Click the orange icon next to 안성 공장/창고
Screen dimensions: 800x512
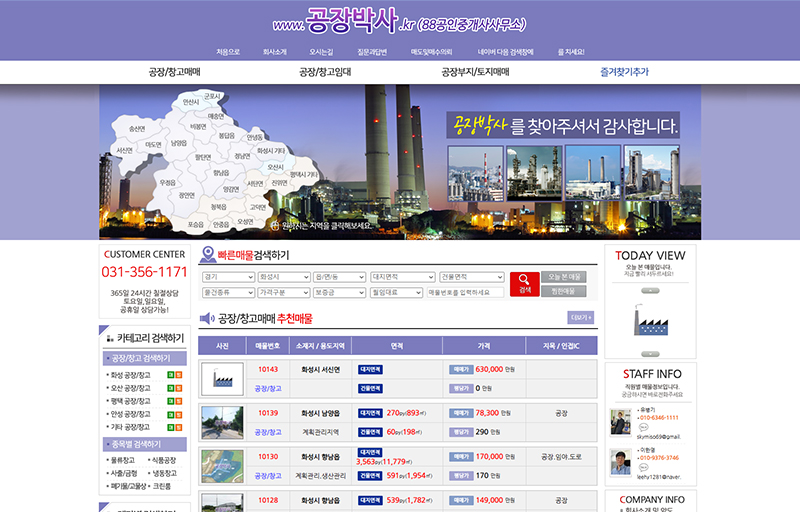tap(179, 415)
